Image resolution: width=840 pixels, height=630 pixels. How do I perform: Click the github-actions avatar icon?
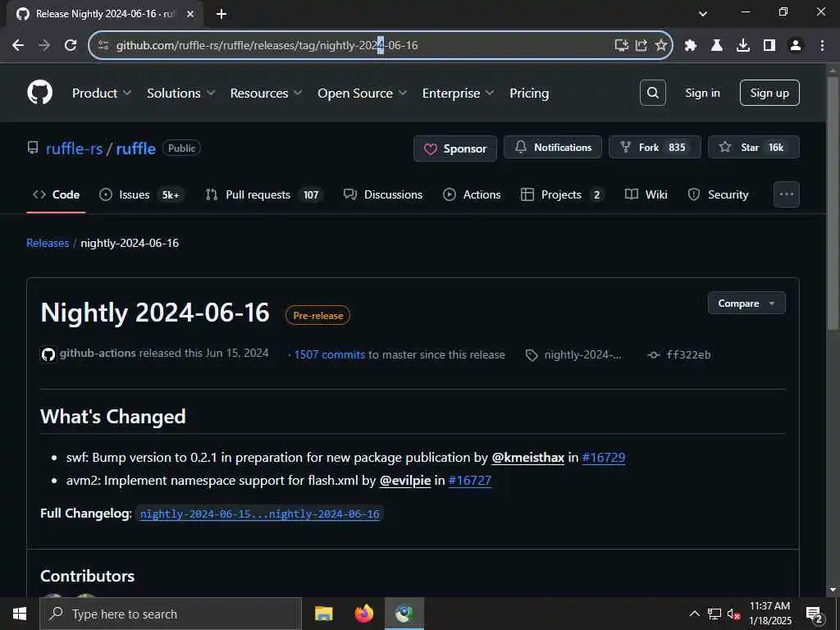pyautogui.click(x=48, y=354)
